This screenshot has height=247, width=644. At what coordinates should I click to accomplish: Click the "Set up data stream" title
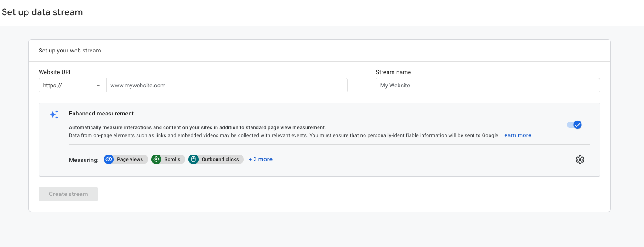tap(42, 12)
